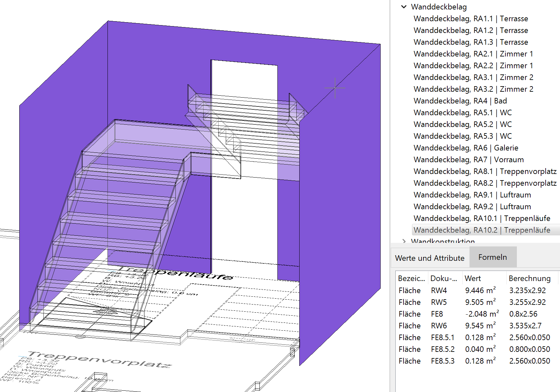Switch to the Formeln tab
The width and height of the screenshot is (560, 392).
coord(493,257)
